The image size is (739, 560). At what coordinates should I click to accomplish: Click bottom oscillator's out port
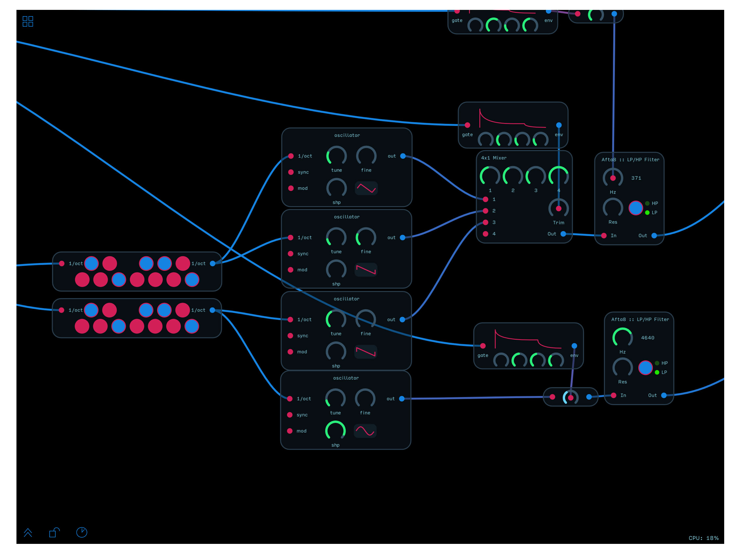point(402,399)
